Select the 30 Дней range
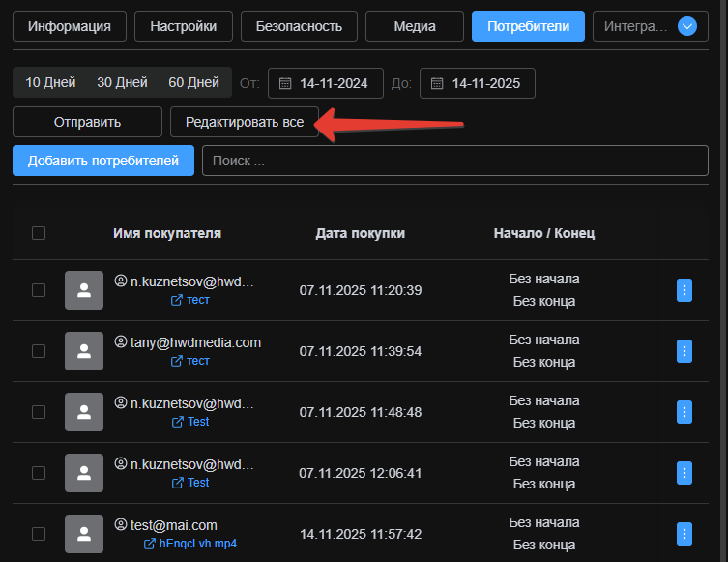 pos(122,82)
